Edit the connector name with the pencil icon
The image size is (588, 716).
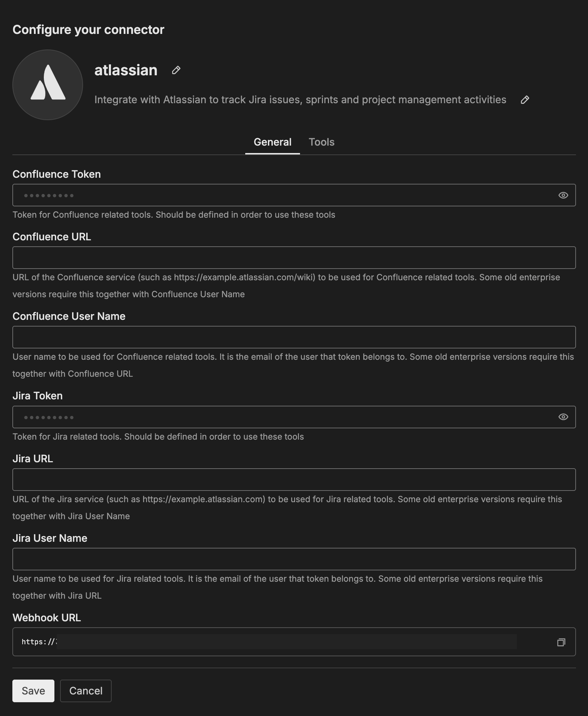[x=176, y=70]
